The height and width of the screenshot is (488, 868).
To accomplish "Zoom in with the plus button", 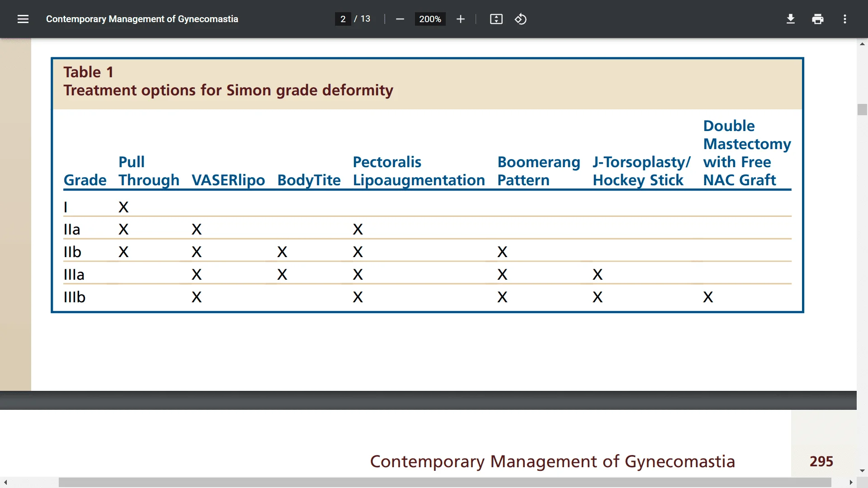I will point(461,19).
